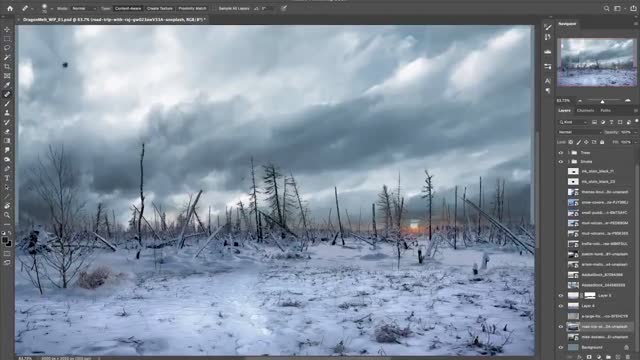This screenshot has width=640, height=360.
Task: Hide the Background layer eye
Action: point(561,347)
